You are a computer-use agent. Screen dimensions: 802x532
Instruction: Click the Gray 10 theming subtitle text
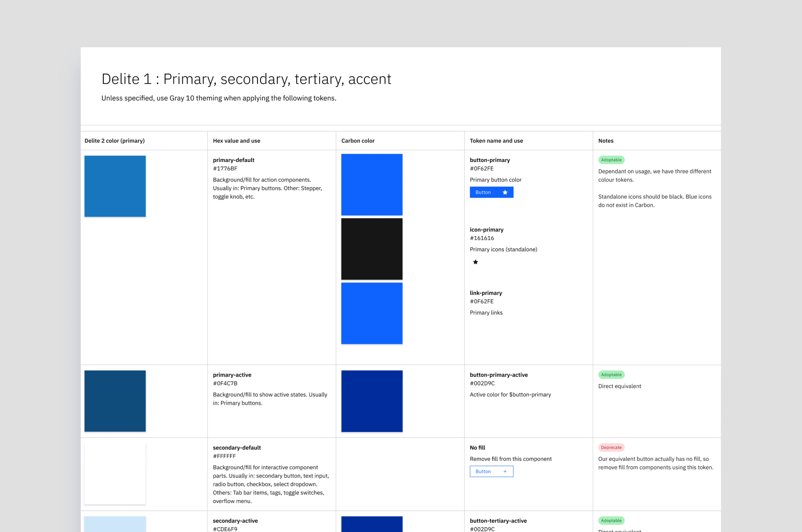[219, 98]
